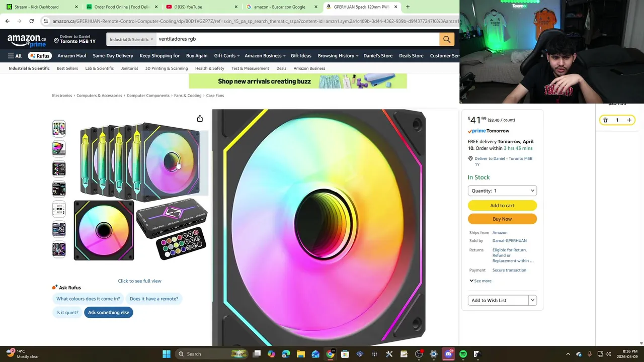Expand the Add to Wish List arrow
Image resolution: width=644 pixels, height=362 pixels.
coord(532,300)
